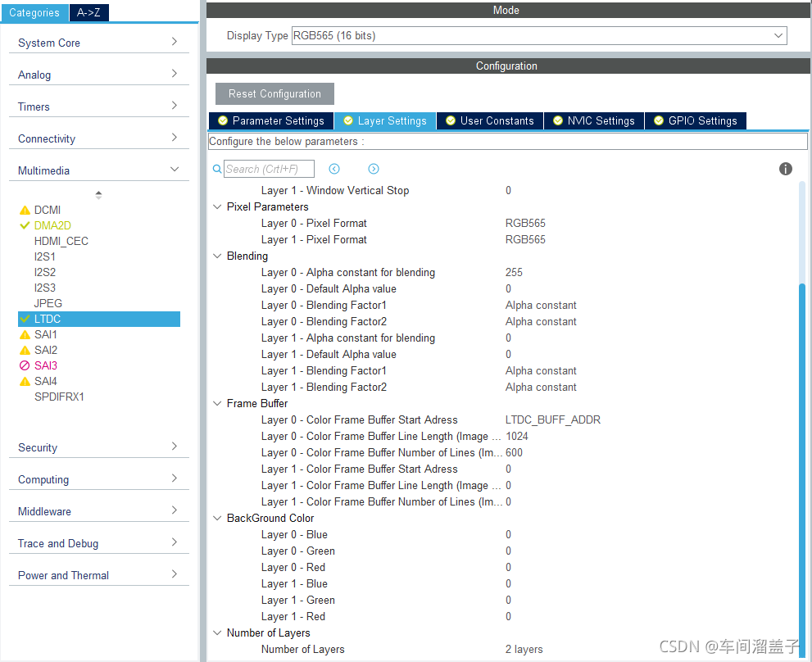The height and width of the screenshot is (662, 812).
Task: Click LTDC_BUFF_ADDR frame buffer address value
Action: (552, 419)
